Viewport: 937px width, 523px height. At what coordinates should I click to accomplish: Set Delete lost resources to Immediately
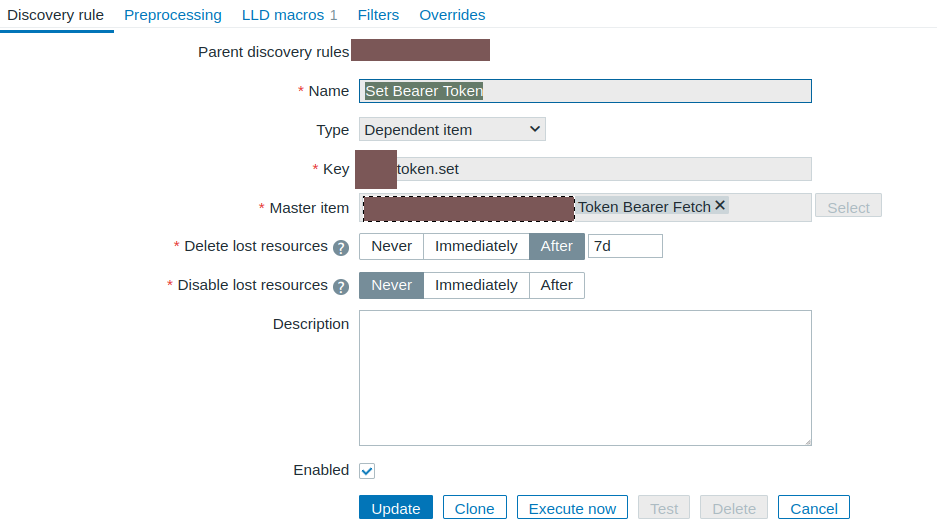476,246
